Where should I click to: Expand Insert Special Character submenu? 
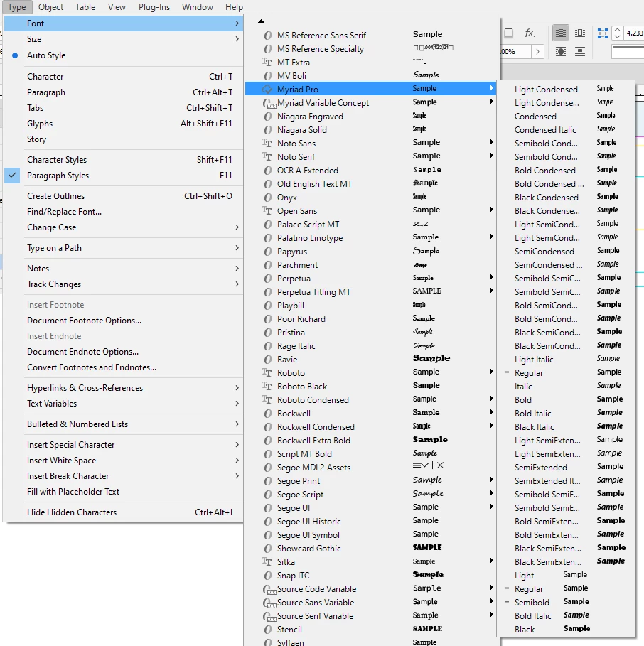pyautogui.click(x=123, y=445)
